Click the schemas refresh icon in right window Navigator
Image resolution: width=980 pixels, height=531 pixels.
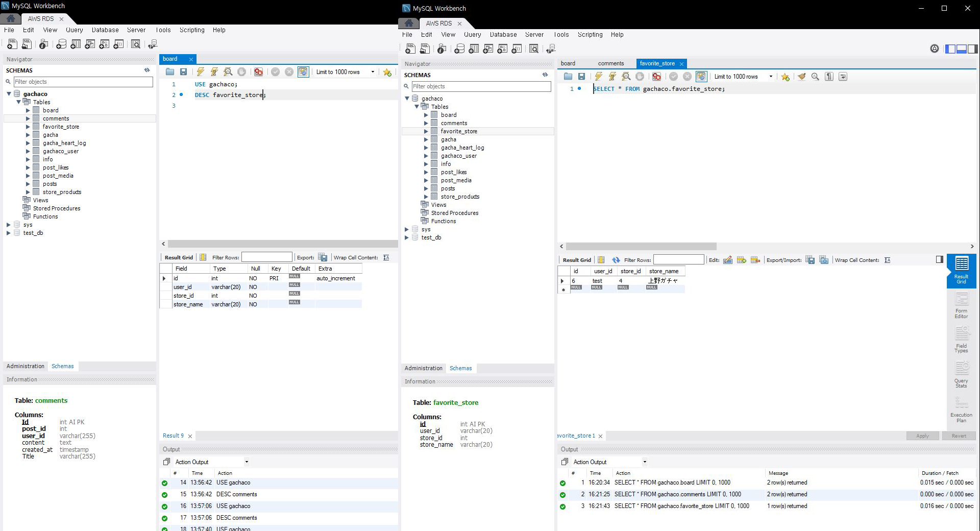click(x=545, y=75)
